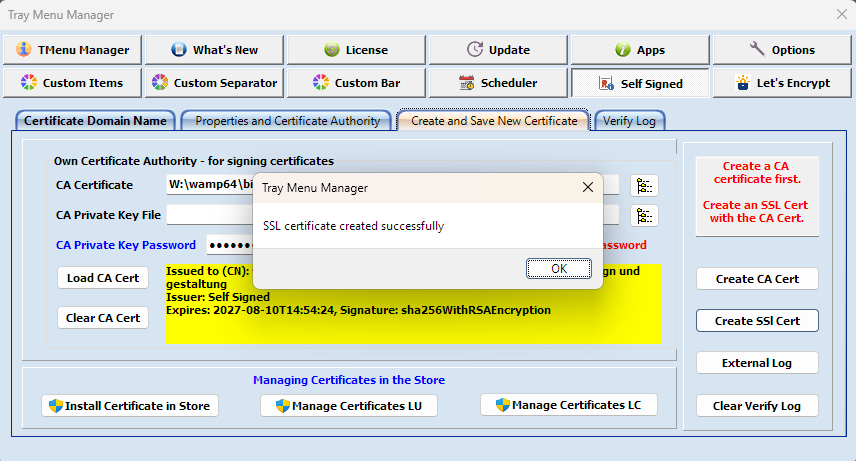Open Options with wrench icon
The width and height of the screenshot is (856, 461).
[x=782, y=50]
